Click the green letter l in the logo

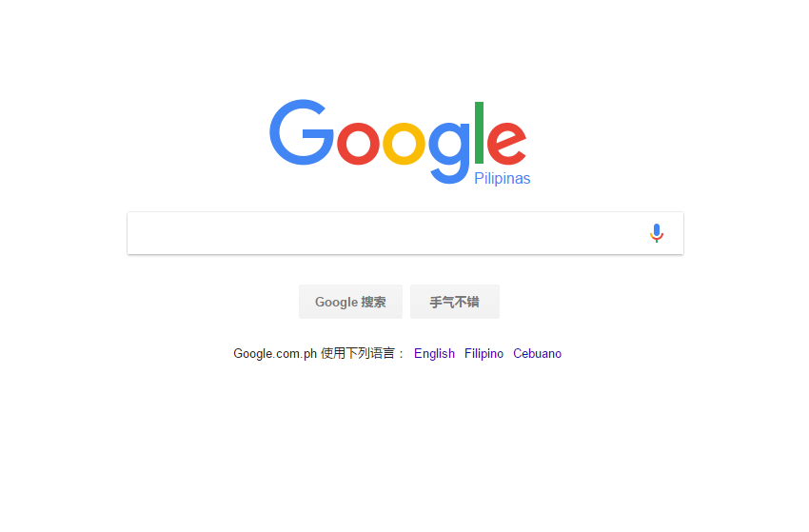tap(479, 132)
